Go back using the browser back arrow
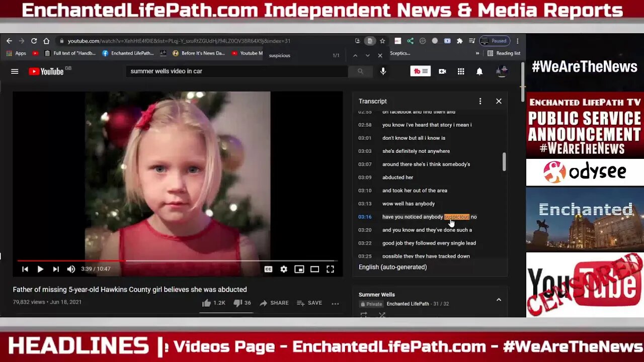This screenshot has width=644, height=362. click(x=9, y=41)
